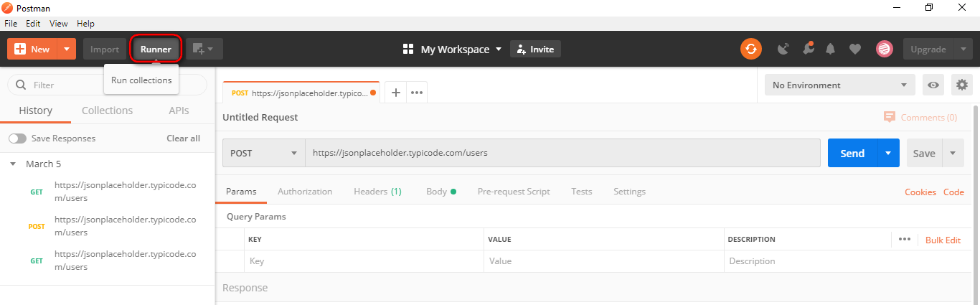Screen dimensions: 980x305
Task: Click the blue Send button
Action: pos(852,153)
